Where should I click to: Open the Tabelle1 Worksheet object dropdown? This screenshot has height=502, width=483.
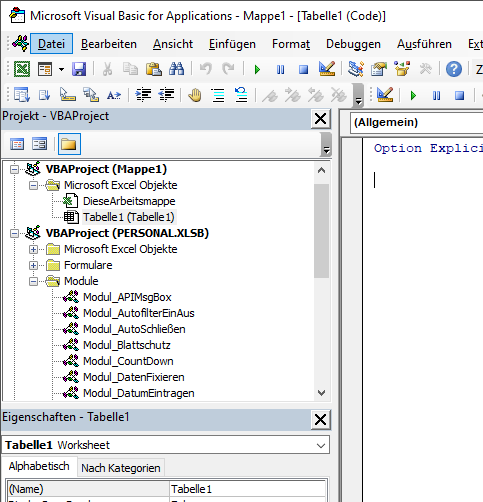[x=321, y=446]
